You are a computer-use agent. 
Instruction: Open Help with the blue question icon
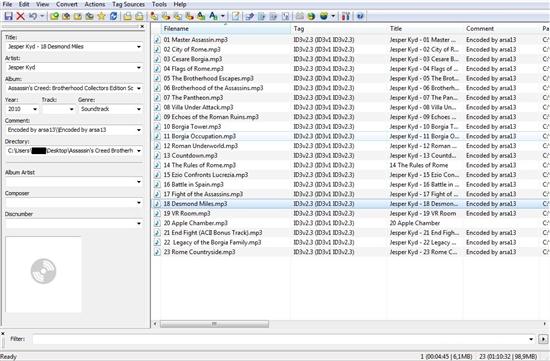pyautogui.click(x=360, y=16)
